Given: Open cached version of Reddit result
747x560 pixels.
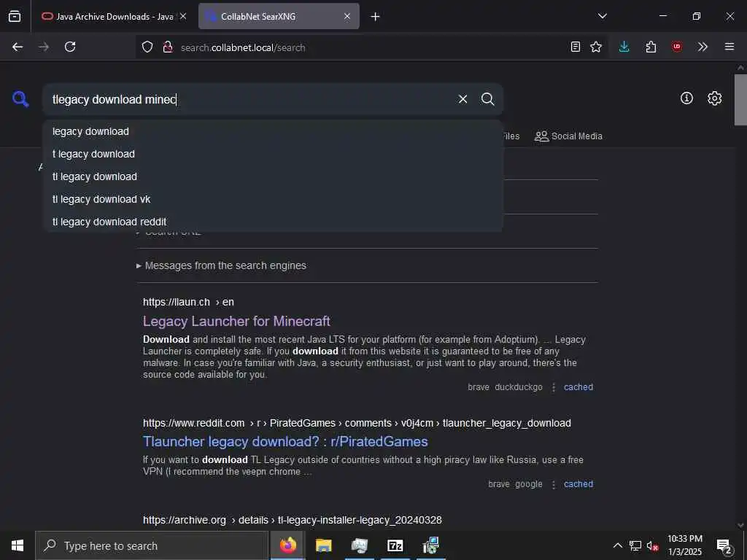Looking at the screenshot, I should (x=578, y=484).
